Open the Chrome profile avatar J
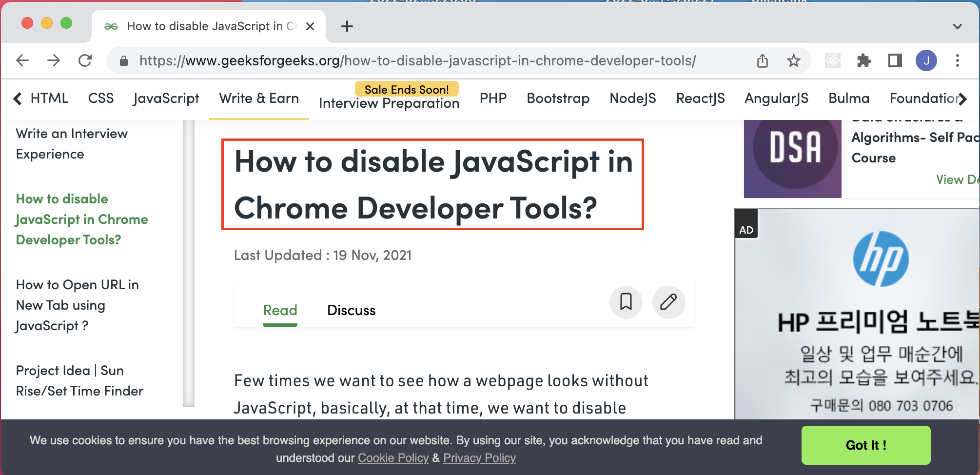 point(926,60)
